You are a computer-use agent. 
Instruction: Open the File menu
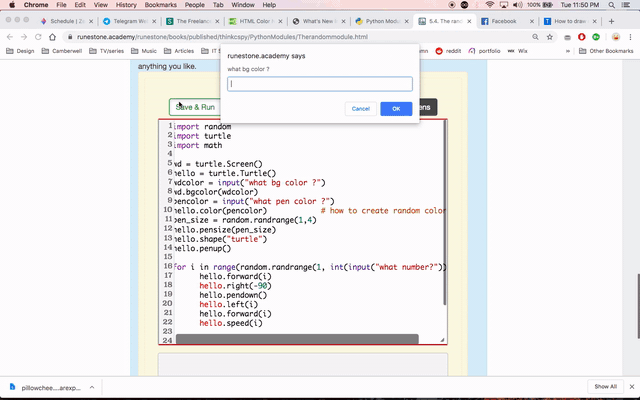tap(61, 5)
